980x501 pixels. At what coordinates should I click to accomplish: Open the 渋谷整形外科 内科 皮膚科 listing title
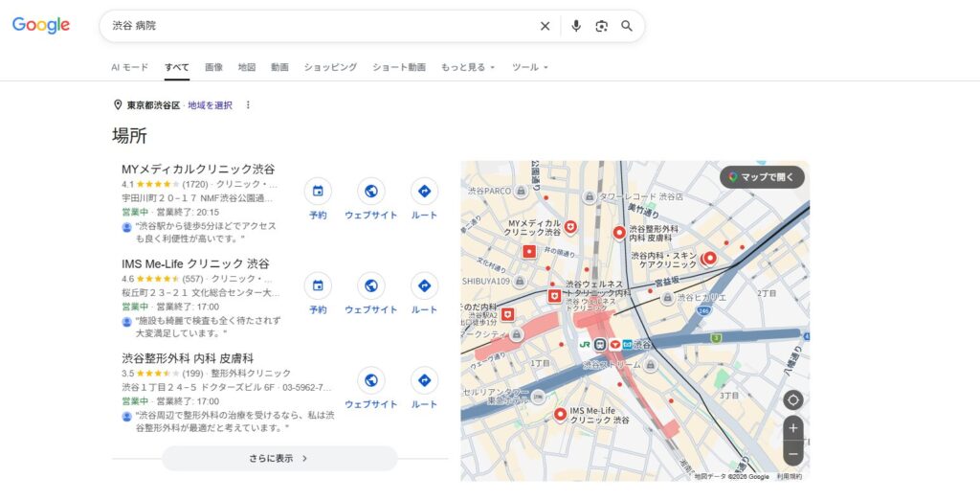pos(188,358)
